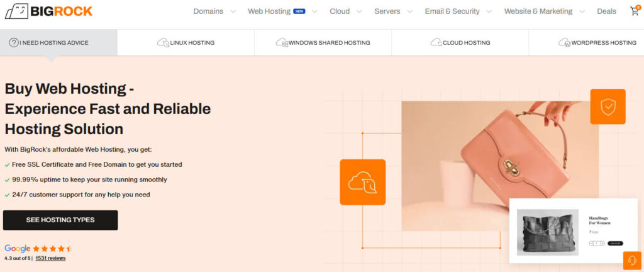Open the Servers menu
644x272 pixels.
387,11
